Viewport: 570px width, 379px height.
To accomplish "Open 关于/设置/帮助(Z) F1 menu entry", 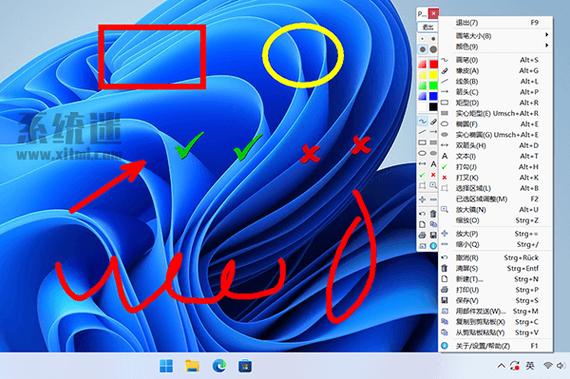I will tap(496, 346).
